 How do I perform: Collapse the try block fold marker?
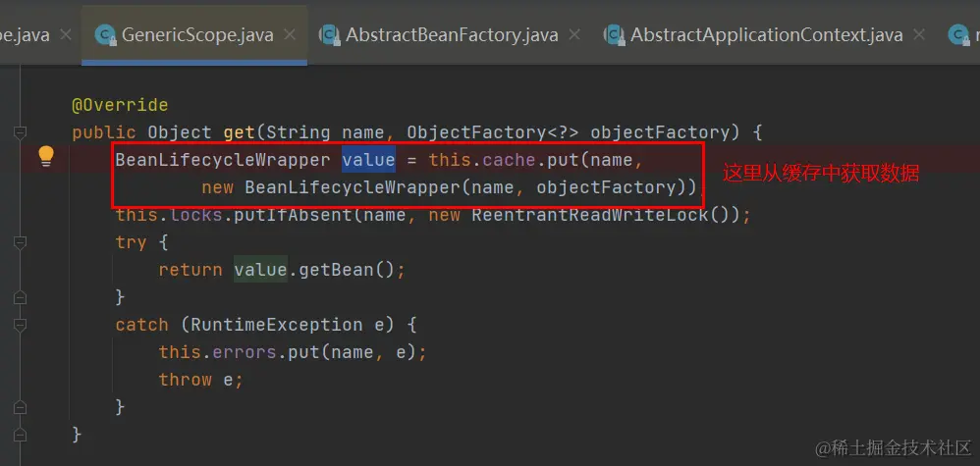20,242
